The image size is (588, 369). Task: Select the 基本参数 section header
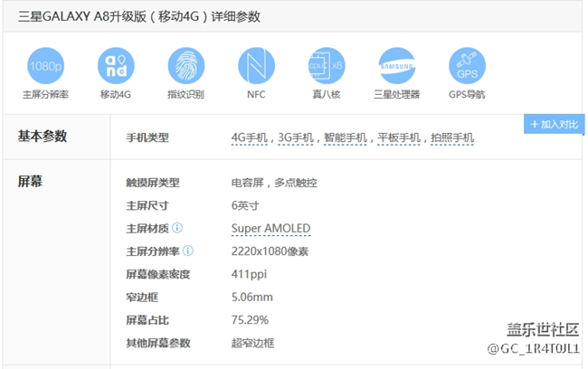click(43, 137)
